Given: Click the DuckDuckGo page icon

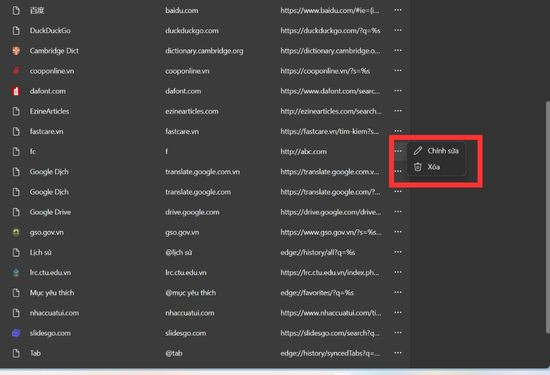Looking at the screenshot, I should pos(16,31).
